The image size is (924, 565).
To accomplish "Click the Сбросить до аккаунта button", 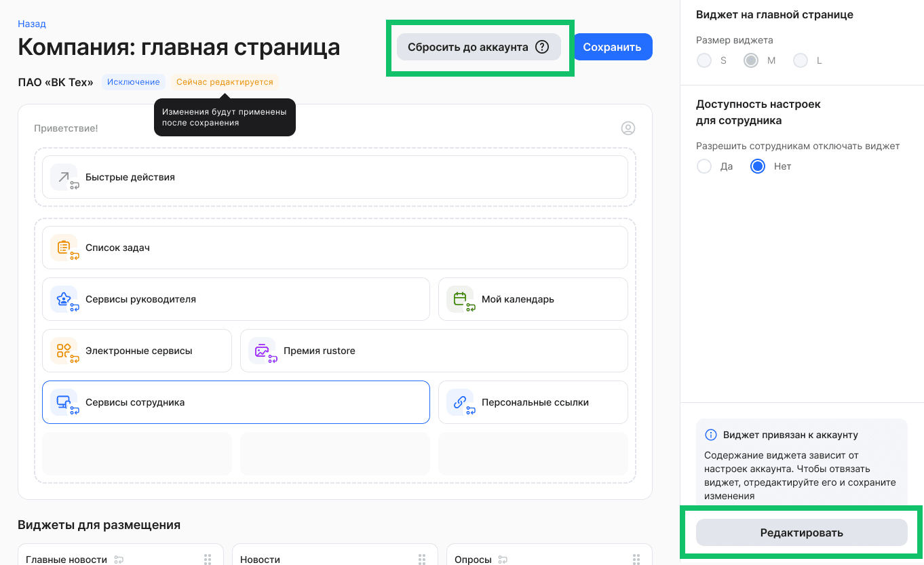I will (x=479, y=47).
